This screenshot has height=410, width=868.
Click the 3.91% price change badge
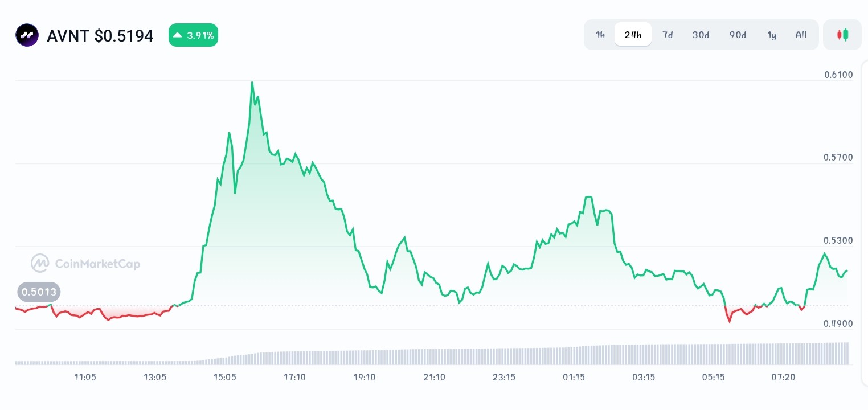pyautogui.click(x=193, y=35)
